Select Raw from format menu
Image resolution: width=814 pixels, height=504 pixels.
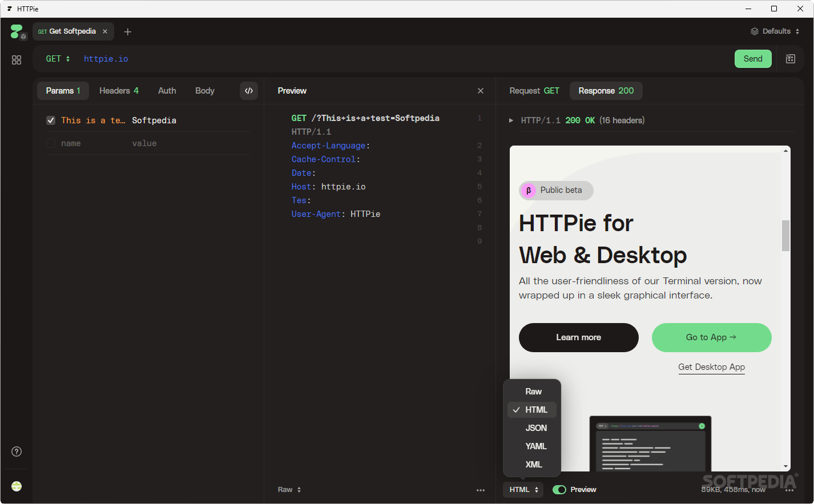pos(532,392)
